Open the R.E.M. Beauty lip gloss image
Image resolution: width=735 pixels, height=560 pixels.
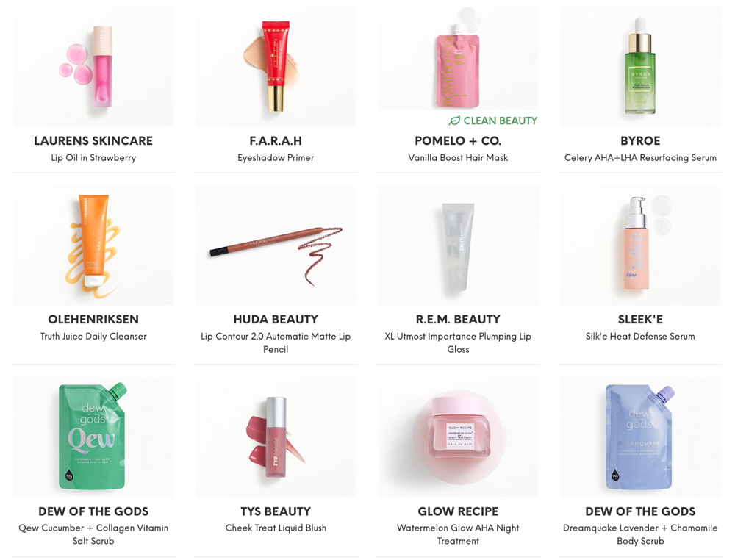pos(458,245)
